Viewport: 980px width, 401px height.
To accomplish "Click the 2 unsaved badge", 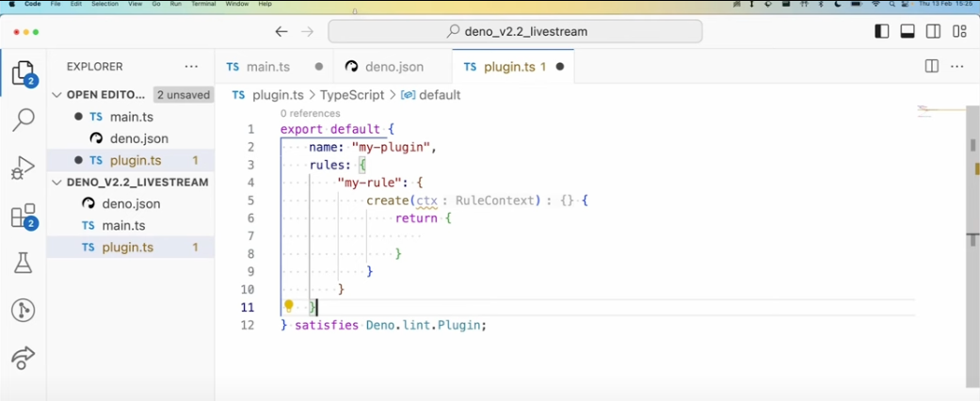I will [184, 95].
